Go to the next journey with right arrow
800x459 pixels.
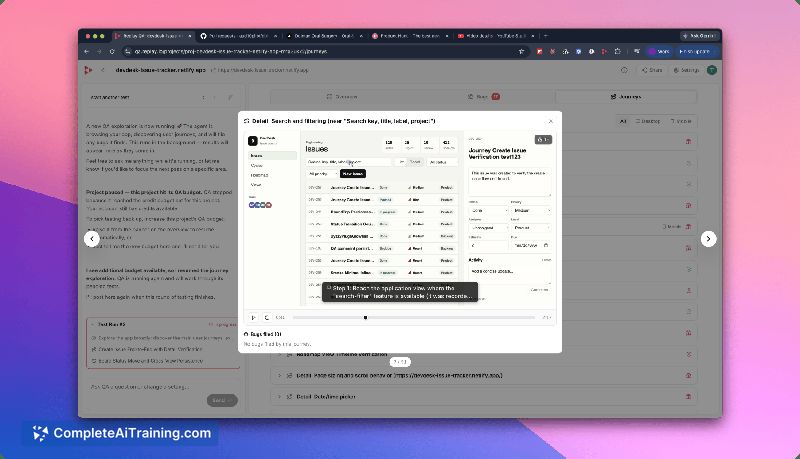[x=708, y=239]
